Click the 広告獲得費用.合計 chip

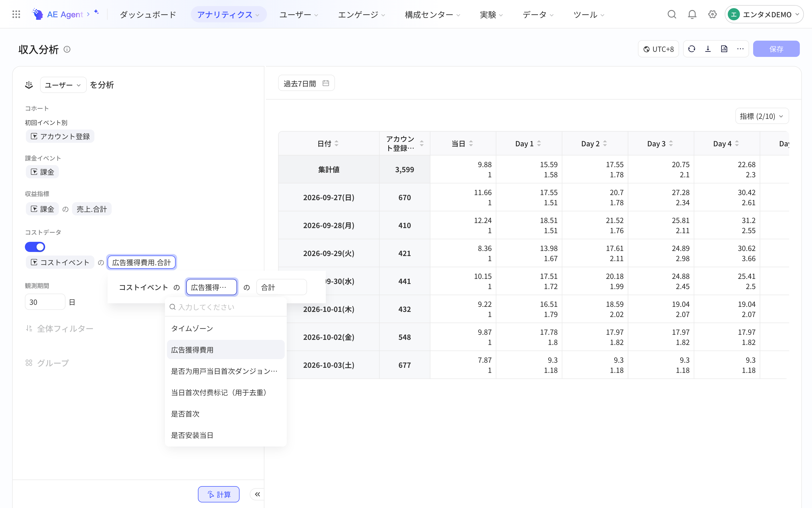click(142, 262)
